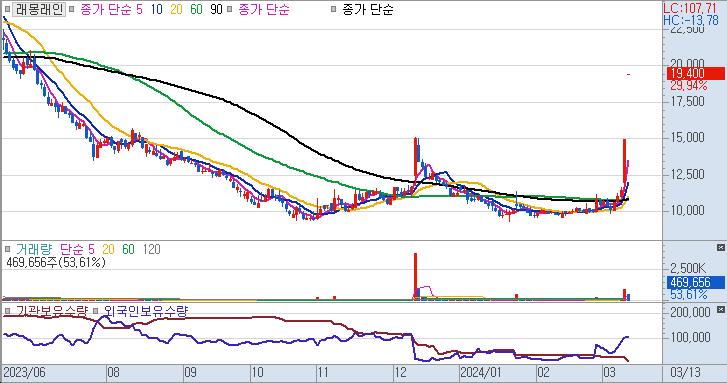
Task: Select the 120 volume average label
Action: click(152, 249)
